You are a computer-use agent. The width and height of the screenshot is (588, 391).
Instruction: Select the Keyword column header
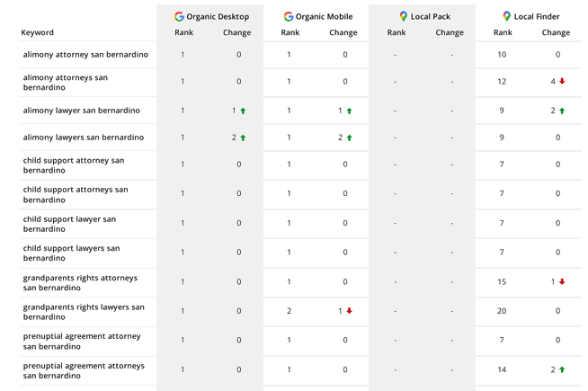coord(37,32)
